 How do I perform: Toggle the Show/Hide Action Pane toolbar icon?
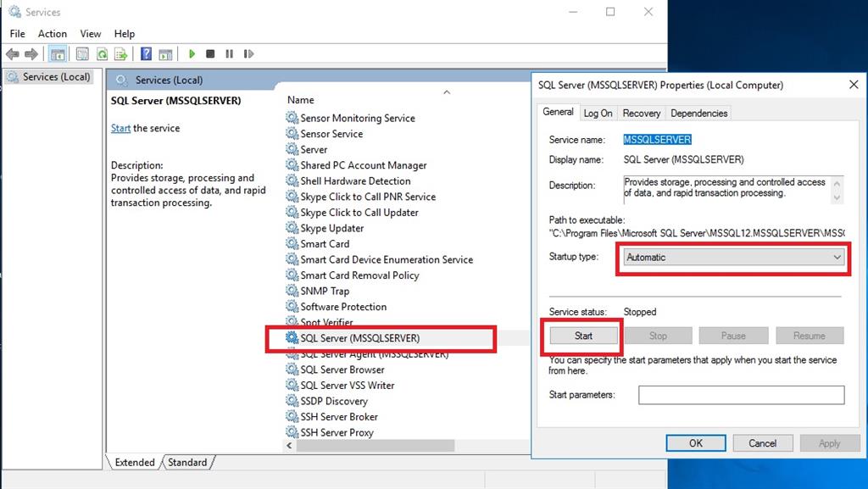click(165, 53)
